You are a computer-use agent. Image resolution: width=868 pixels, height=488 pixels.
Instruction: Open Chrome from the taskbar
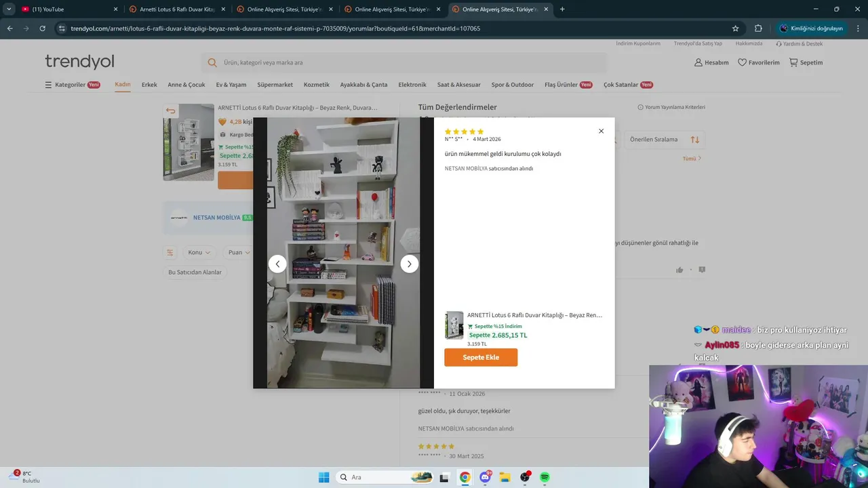465,477
